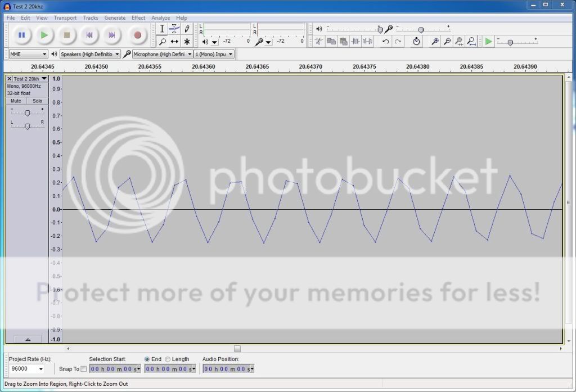The height and width of the screenshot is (392, 576).
Task: Activate the Multi-Tool asterisk icon
Action: [187, 42]
